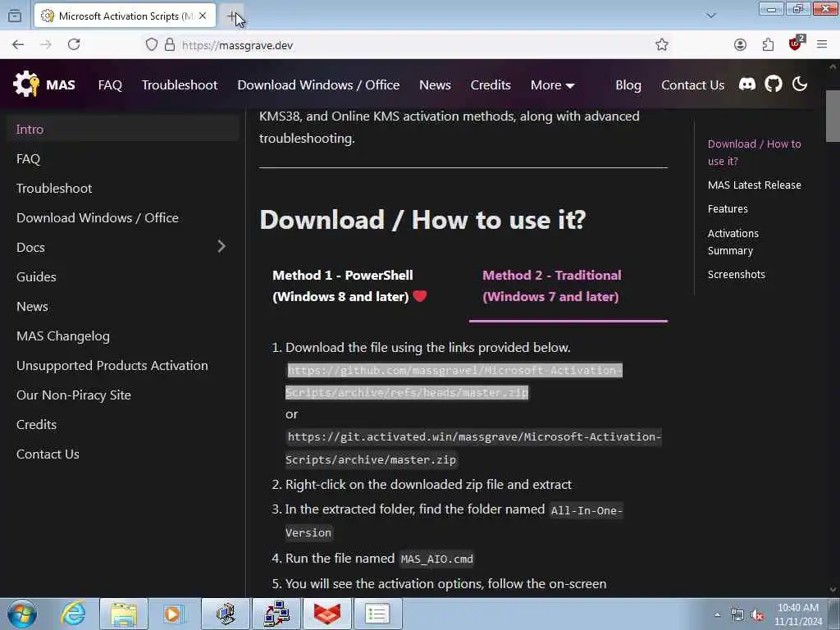Open a new tab with plus button
Image resolution: width=840 pixels, height=630 pixels.
click(x=231, y=16)
